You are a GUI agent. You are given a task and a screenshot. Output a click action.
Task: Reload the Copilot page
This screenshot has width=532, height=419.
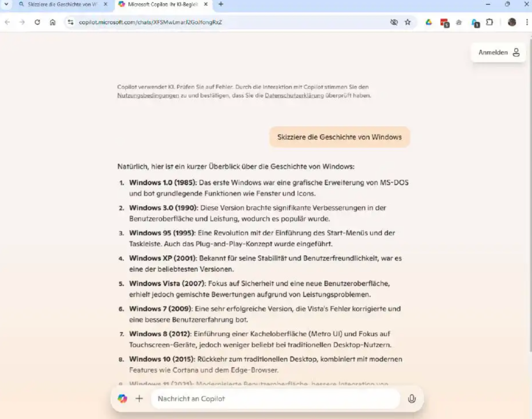[x=37, y=22]
